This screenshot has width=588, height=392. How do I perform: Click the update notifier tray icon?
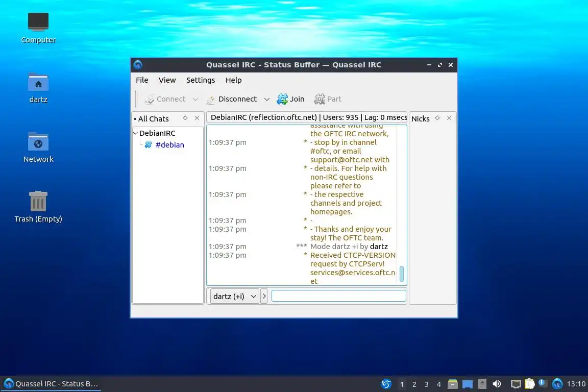[x=543, y=383]
